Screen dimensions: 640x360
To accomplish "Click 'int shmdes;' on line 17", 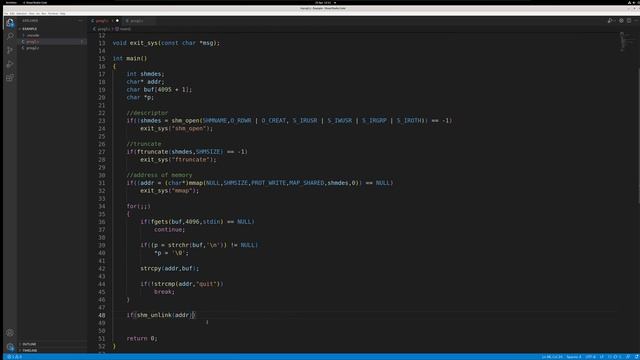I will coord(145,74).
